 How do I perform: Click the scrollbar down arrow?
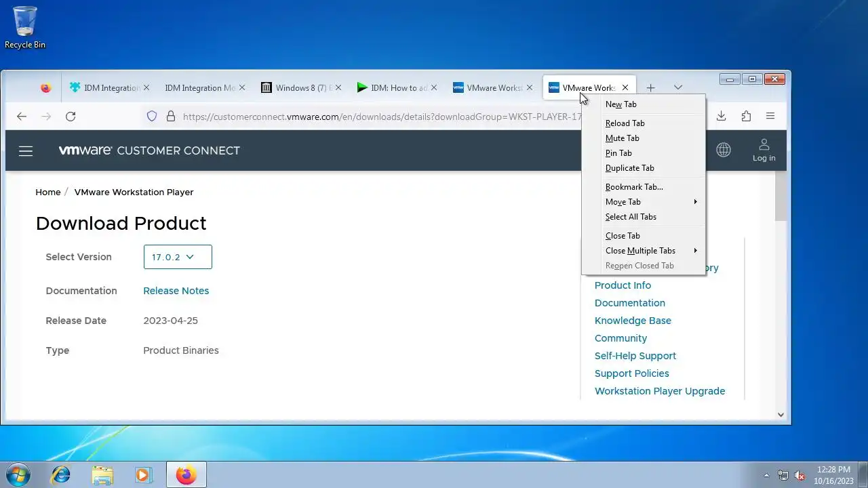click(781, 415)
